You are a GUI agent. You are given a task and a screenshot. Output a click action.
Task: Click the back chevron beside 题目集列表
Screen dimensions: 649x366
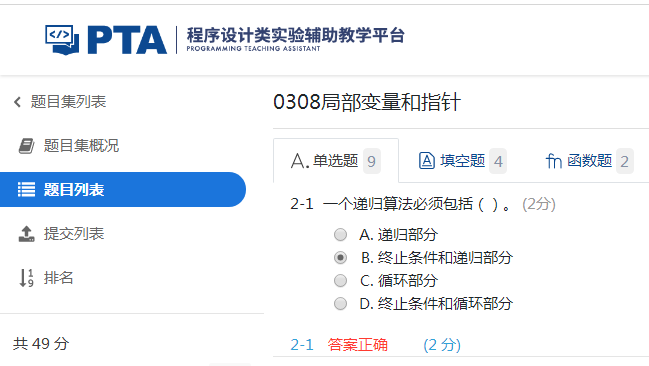pyautogui.click(x=17, y=102)
